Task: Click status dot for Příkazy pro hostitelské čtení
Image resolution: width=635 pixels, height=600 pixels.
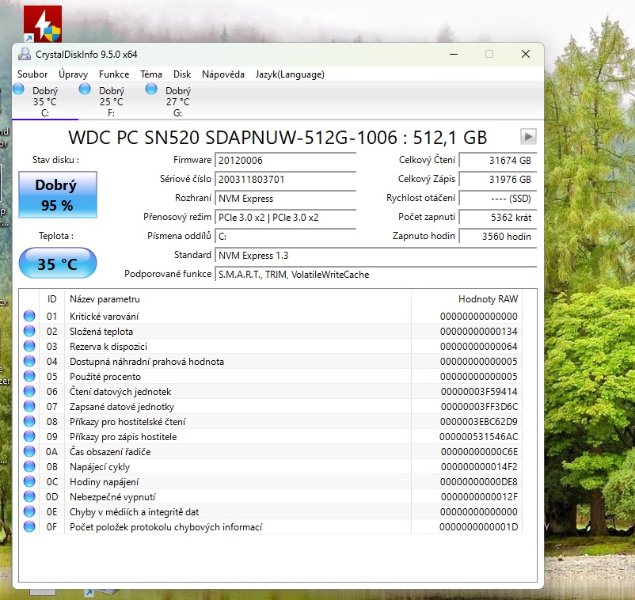Action: click(x=29, y=421)
